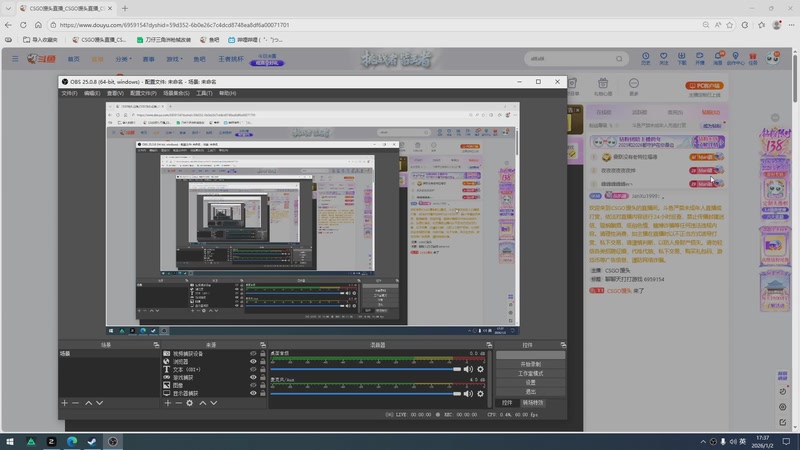Move scene down in scenes panel
The image size is (800, 450).
coord(99,403)
